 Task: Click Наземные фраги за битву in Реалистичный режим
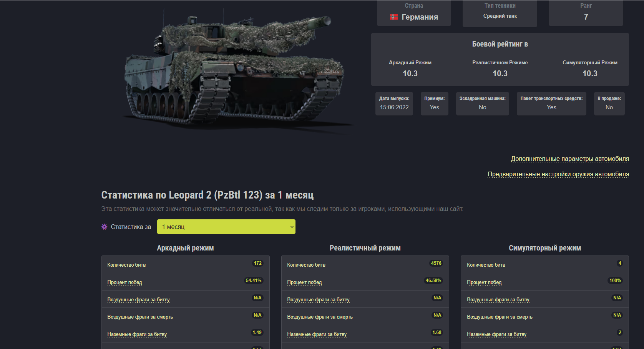[x=317, y=334]
